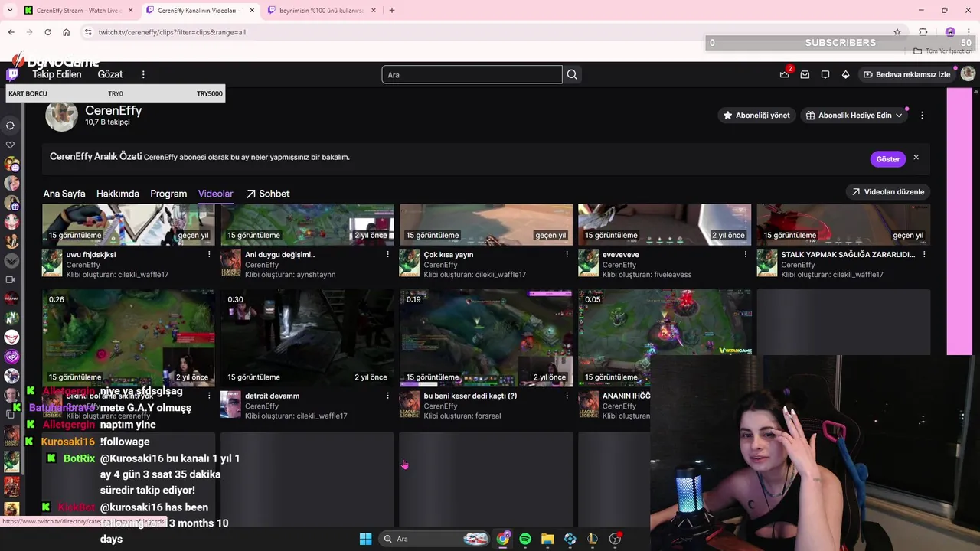Viewport: 980px width, 551px height.
Task: Open the 'eveveveve' clip title link
Action: 620,255
